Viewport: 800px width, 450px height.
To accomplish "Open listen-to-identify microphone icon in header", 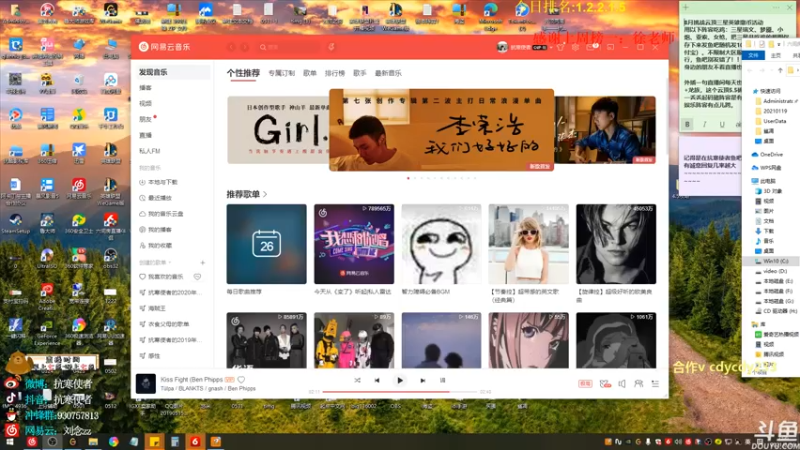I will tap(331, 47).
